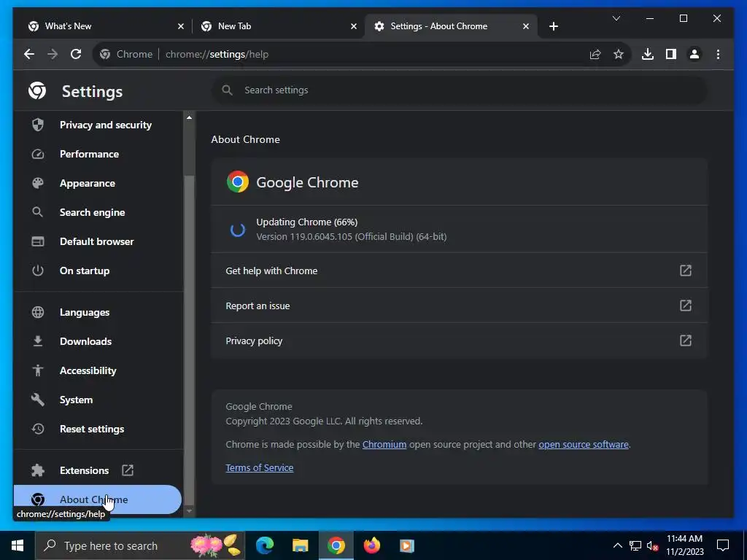Open Downloads settings in sidebar
The image size is (747, 560).
[x=98, y=341]
